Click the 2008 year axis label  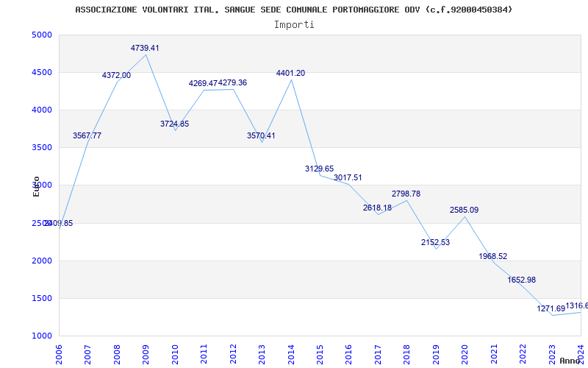(117, 354)
